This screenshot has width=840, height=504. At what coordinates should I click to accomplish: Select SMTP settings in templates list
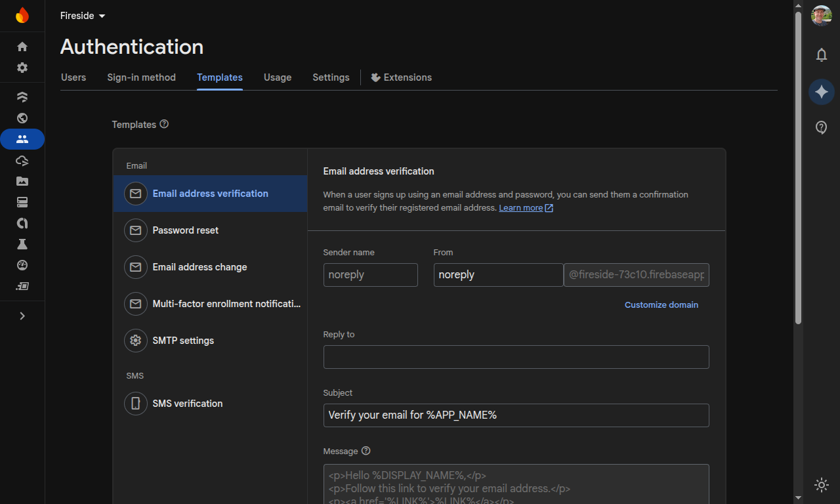[183, 341]
